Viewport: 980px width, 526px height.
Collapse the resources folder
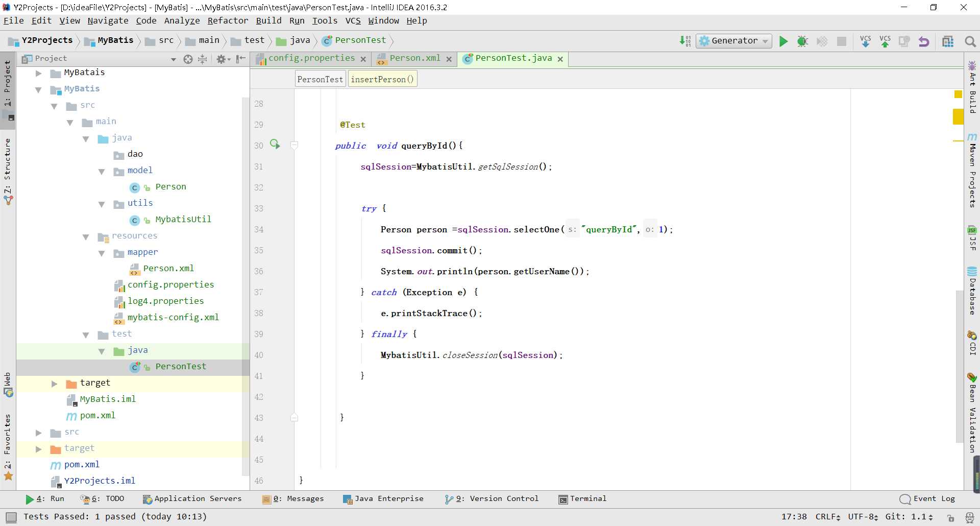click(86, 237)
